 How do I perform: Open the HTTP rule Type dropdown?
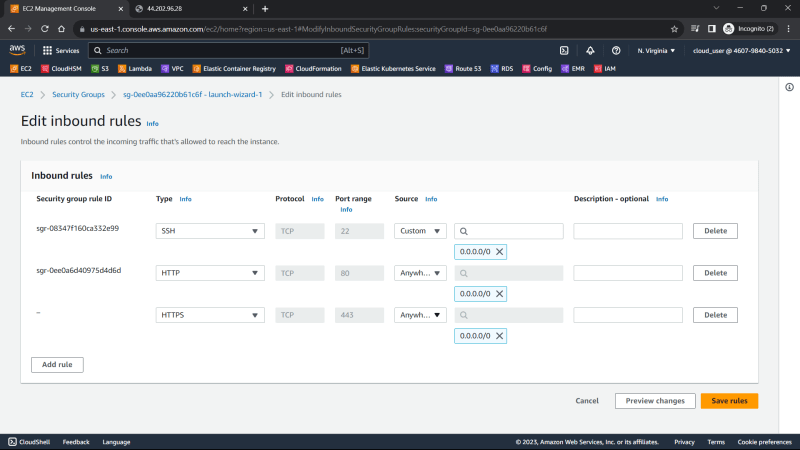coord(210,273)
